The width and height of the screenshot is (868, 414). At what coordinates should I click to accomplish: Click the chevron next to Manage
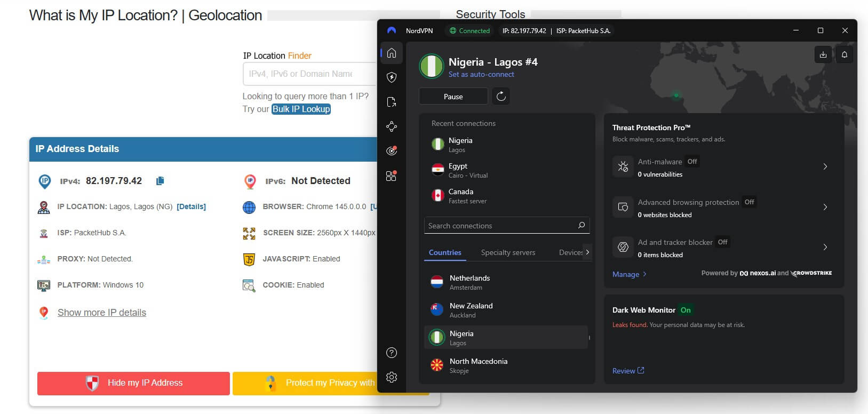click(644, 274)
